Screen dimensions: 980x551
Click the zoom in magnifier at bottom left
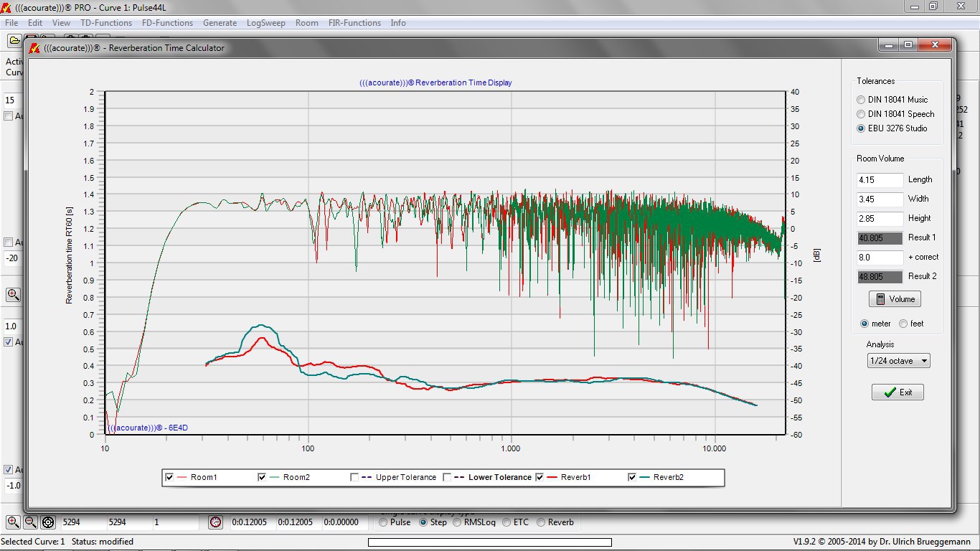(x=13, y=522)
